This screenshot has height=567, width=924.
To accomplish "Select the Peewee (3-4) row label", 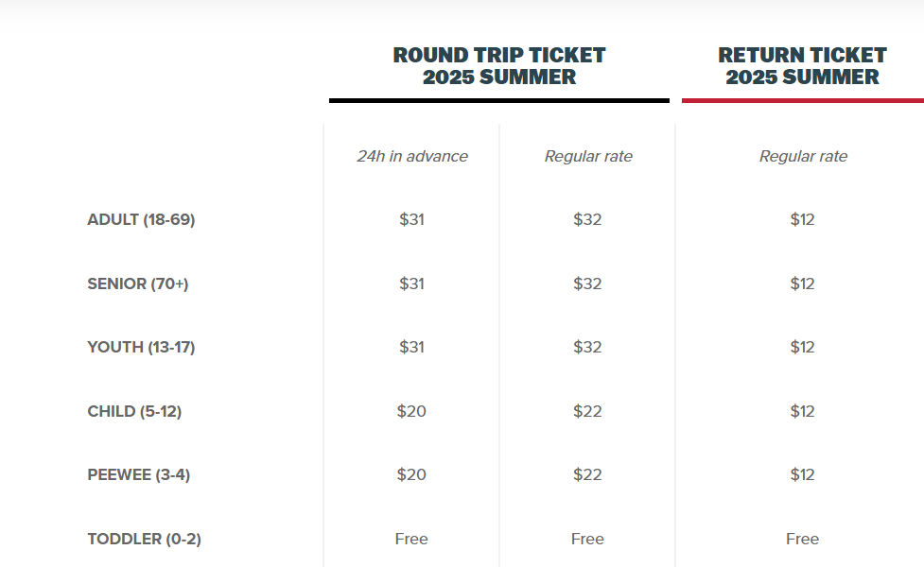I will click(138, 474).
